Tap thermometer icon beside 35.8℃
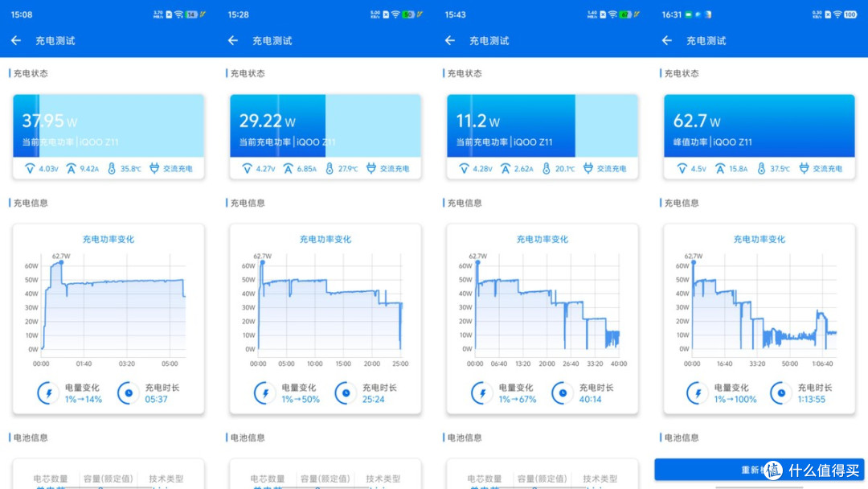 [112, 168]
